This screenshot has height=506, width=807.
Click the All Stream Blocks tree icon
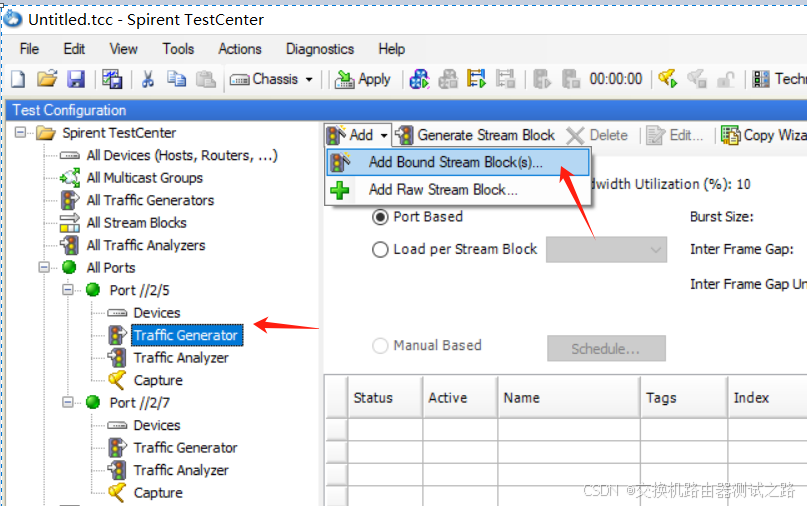69,223
